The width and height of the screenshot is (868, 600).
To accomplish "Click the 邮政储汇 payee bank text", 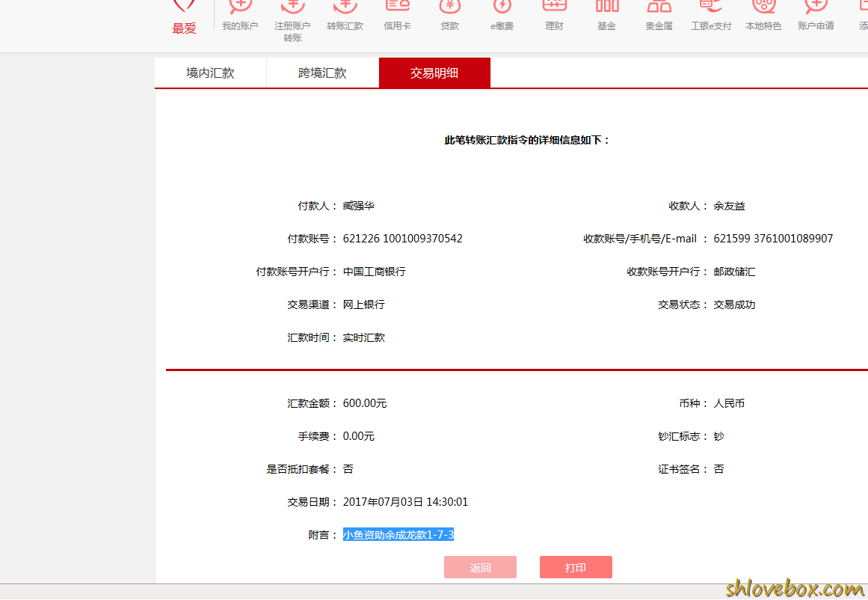I will 734,272.
